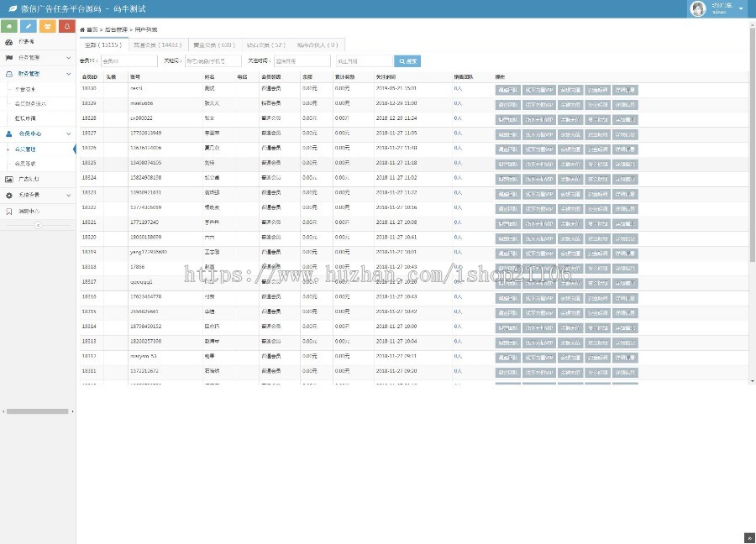
Task: Click the fund details button in row 18327
Action: [x=597, y=135]
